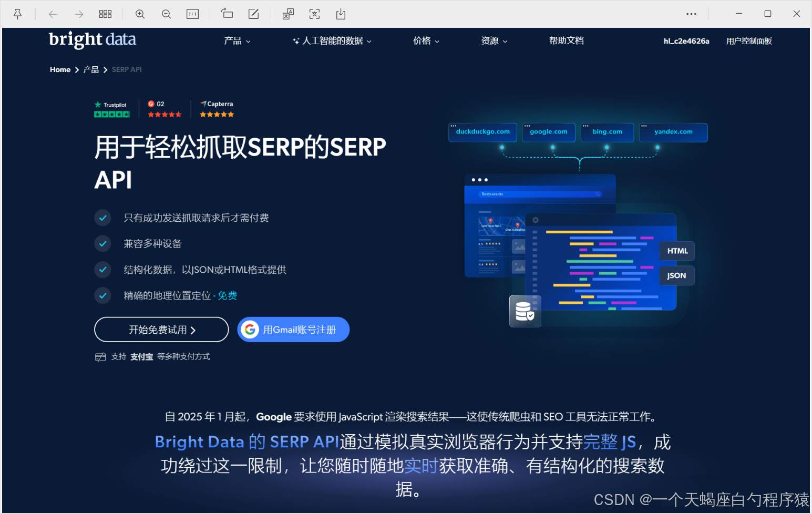Click the JSON label badge

click(677, 275)
